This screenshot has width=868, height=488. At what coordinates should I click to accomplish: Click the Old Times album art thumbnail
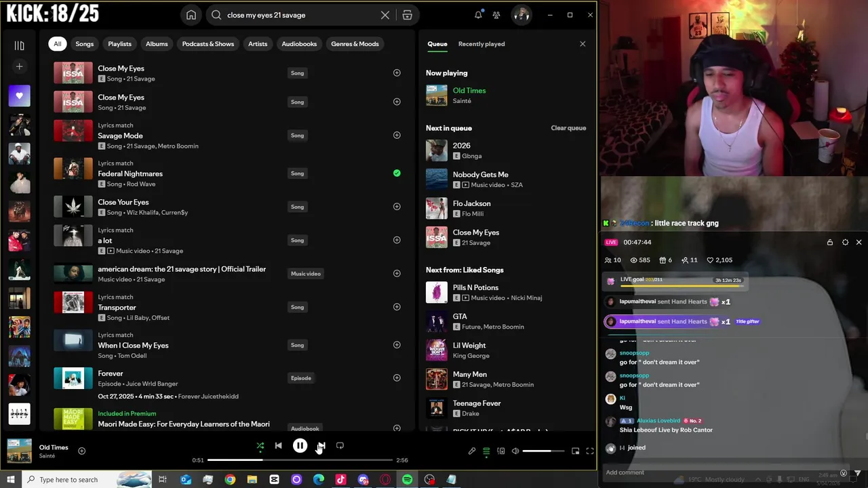coord(19,451)
